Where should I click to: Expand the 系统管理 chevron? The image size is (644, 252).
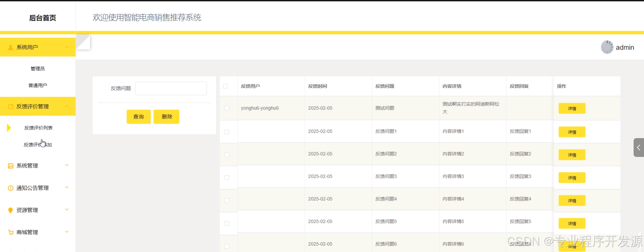click(x=67, y=165)
